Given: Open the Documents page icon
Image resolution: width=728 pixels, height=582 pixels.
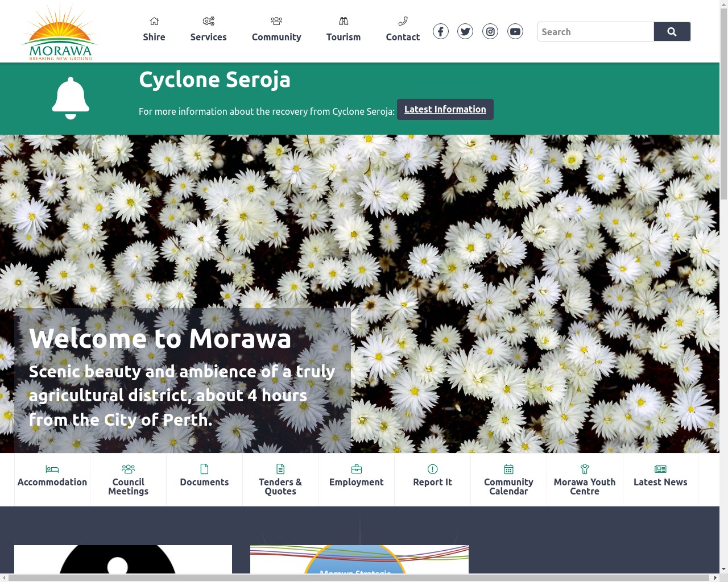Looking at the screenshot, I should coord(204,469).
